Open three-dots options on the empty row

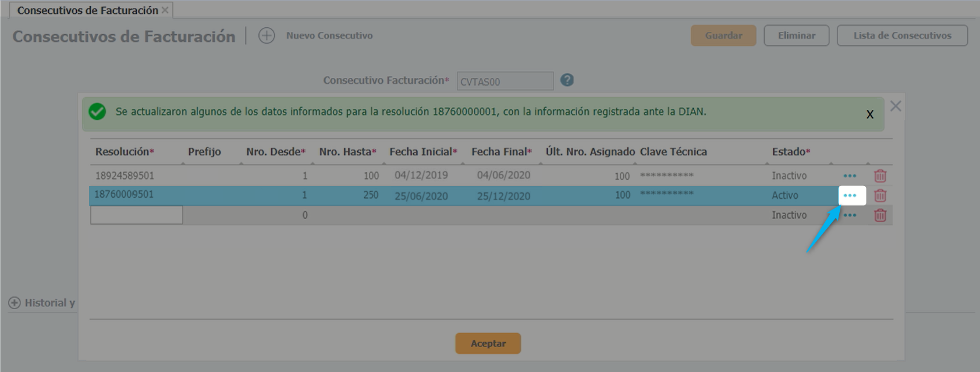click(850, 215)
